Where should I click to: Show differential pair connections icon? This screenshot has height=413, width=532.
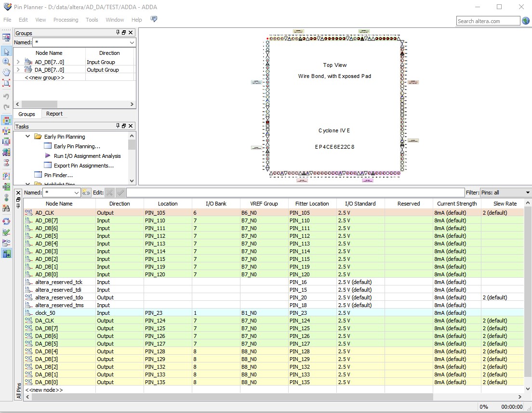6,163
